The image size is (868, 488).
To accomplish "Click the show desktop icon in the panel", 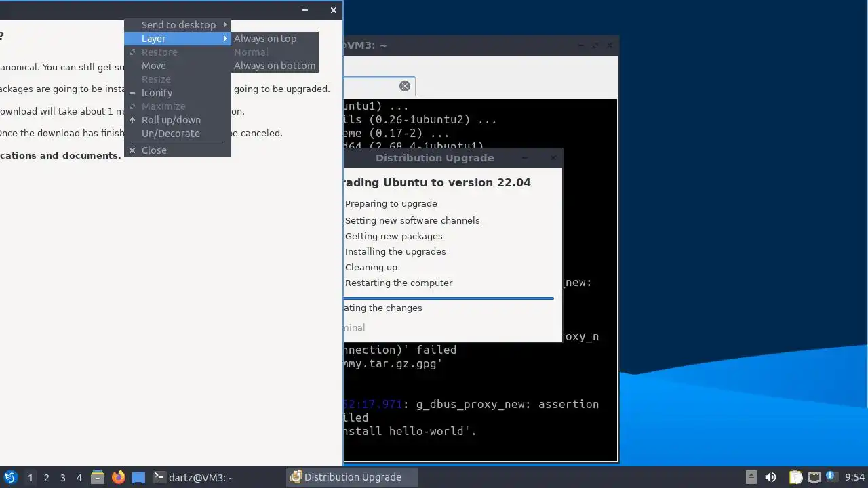I will 138,477.
